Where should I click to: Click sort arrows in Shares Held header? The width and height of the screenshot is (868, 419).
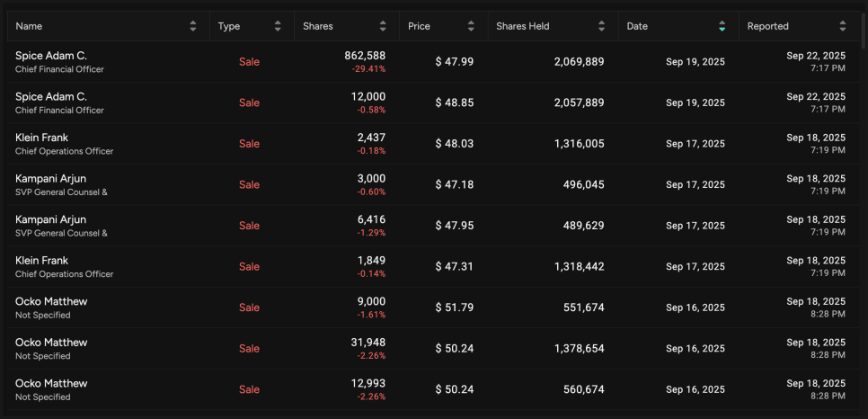pyautogui.click(x=602, y=26)
